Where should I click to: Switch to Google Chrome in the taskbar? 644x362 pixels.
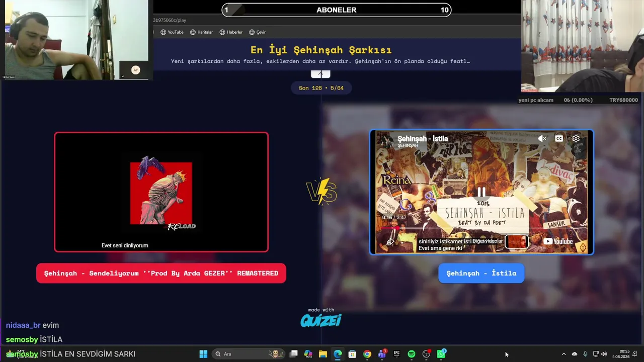(x=367, y=354)
